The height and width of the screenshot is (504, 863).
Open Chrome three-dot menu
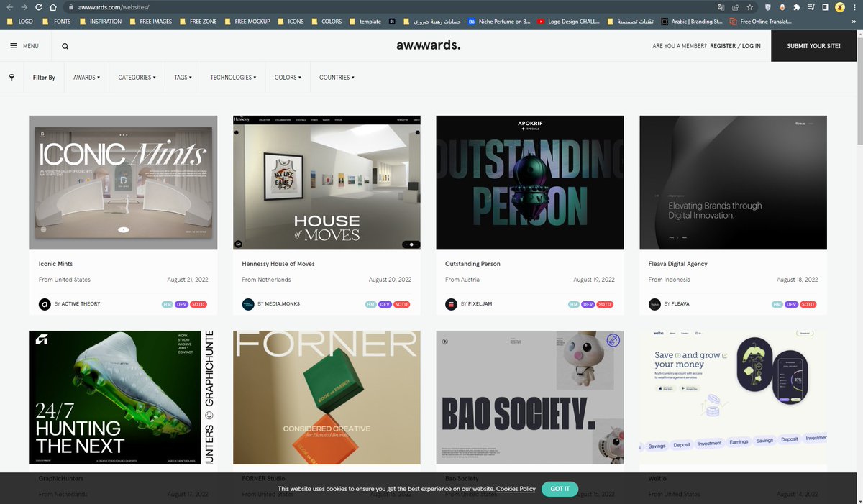click(x=854, y=7)
